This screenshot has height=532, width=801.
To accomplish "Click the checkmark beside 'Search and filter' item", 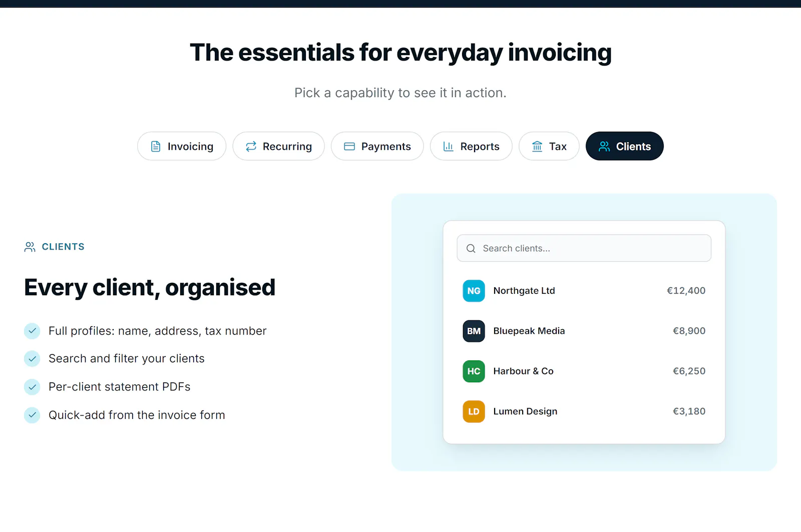I will click(32, 359).
